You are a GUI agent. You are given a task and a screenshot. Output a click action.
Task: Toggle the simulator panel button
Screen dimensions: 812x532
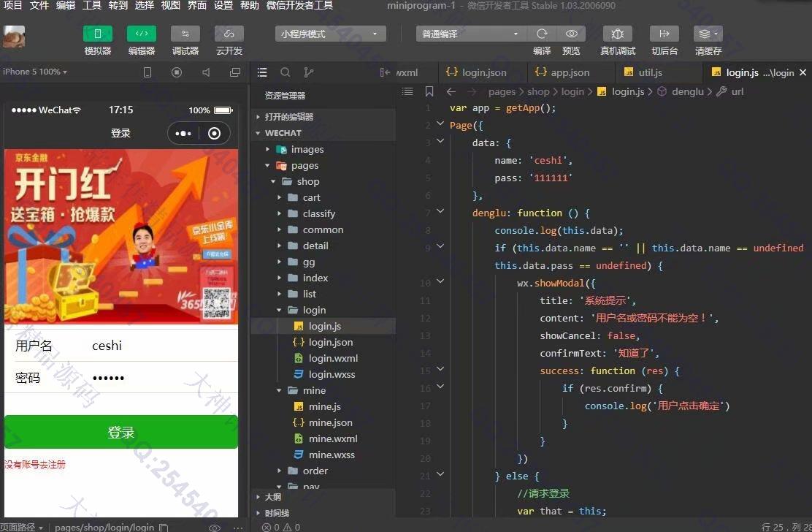pos(97,34)
